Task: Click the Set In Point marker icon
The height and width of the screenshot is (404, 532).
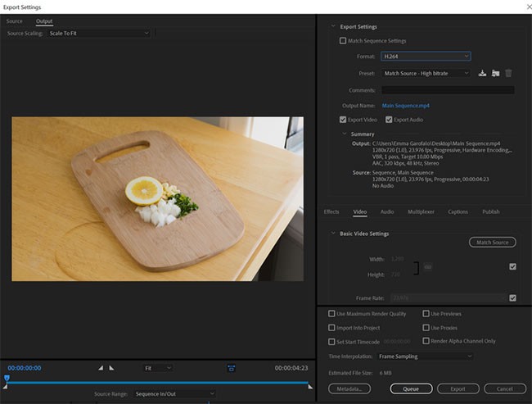Action: click(101, 368)
